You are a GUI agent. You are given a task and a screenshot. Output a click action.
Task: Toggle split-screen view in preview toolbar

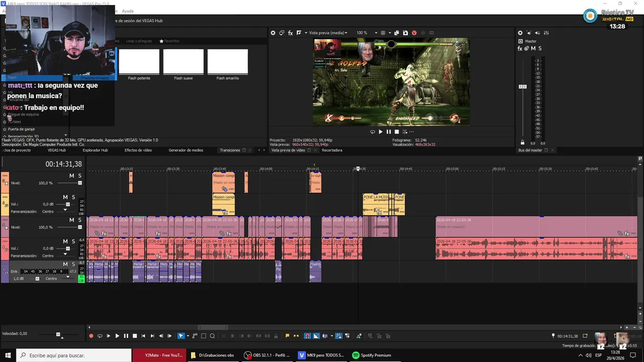tap(299, 33)
